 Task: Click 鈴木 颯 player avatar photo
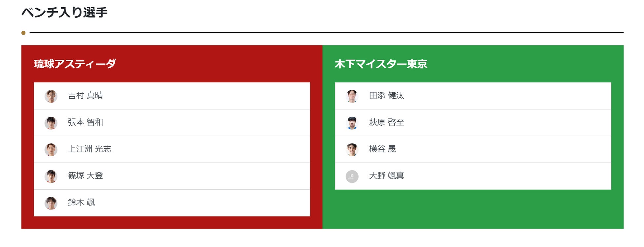51,203
